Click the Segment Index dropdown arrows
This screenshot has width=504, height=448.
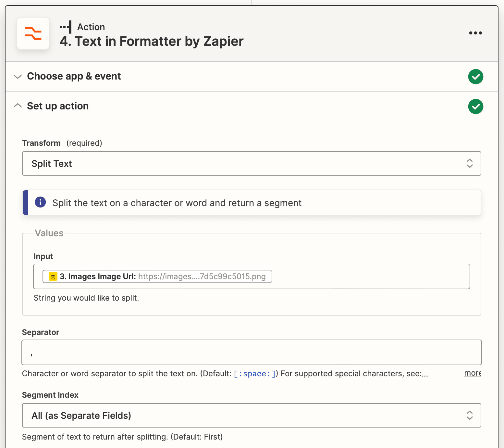point(469,415)
